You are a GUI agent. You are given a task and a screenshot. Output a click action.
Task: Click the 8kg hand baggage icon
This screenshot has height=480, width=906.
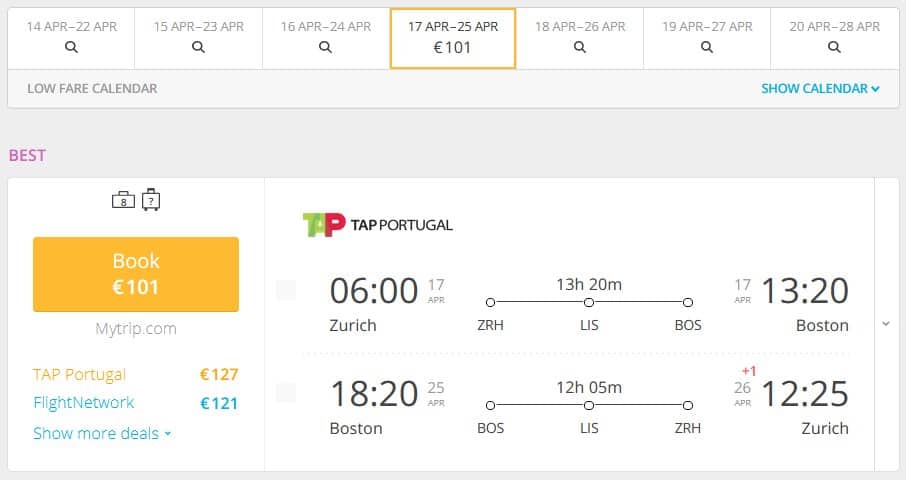tap(123, 200)
